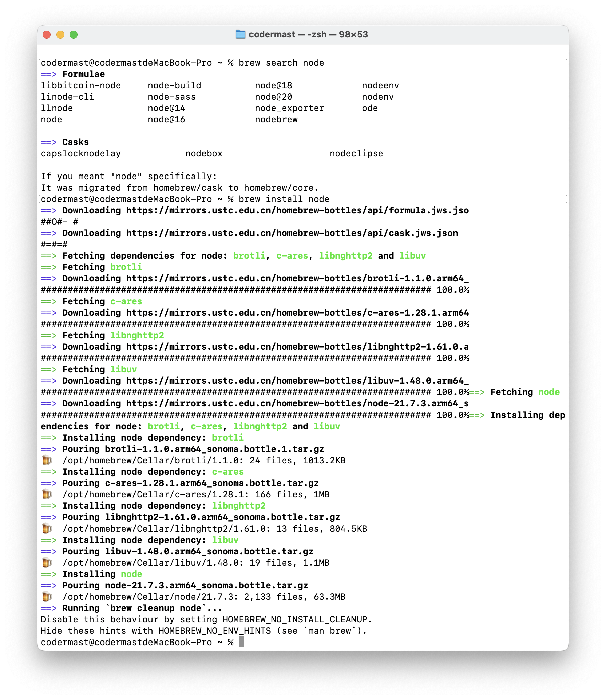Click the green 'libuv' after 'Fetching'
This screenshot has width=606, height=700.
pos(123,370)
